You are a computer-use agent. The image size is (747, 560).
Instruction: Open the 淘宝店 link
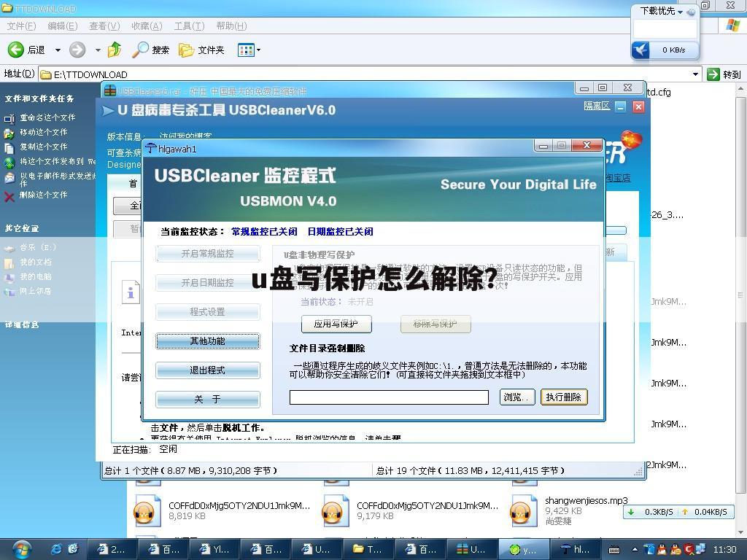(x=618, y=178)
